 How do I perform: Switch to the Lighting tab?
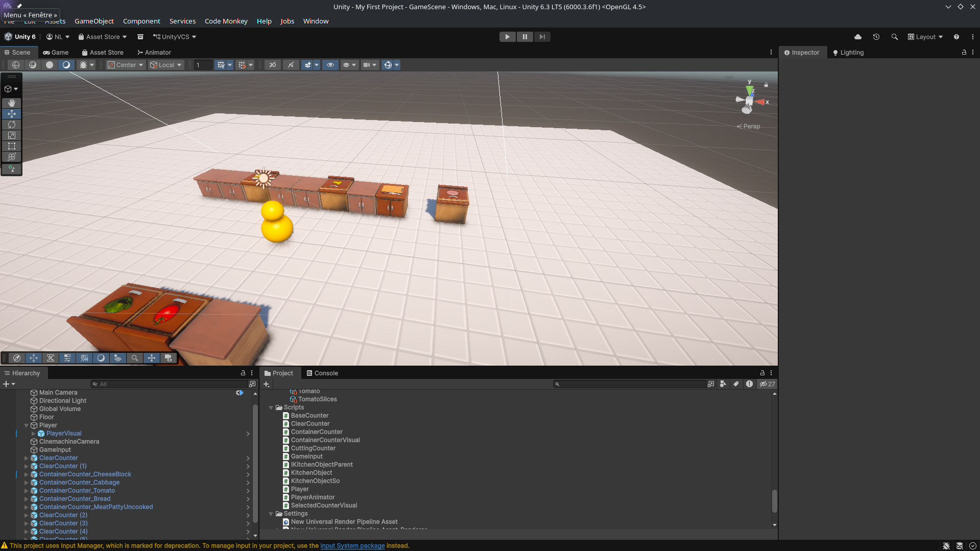(x=848, y=53)
